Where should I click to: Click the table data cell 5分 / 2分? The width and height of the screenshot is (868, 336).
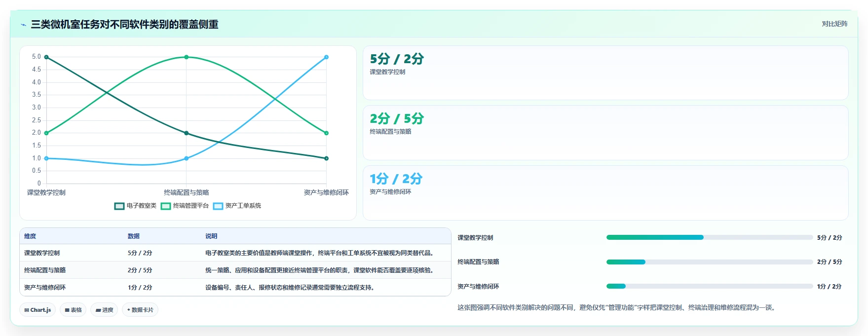(140, 253)
